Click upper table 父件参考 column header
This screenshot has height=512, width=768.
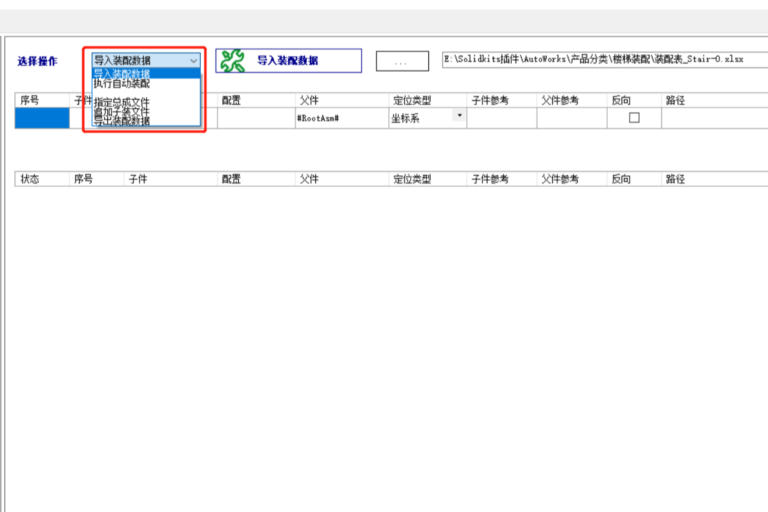tap(572, 100)
